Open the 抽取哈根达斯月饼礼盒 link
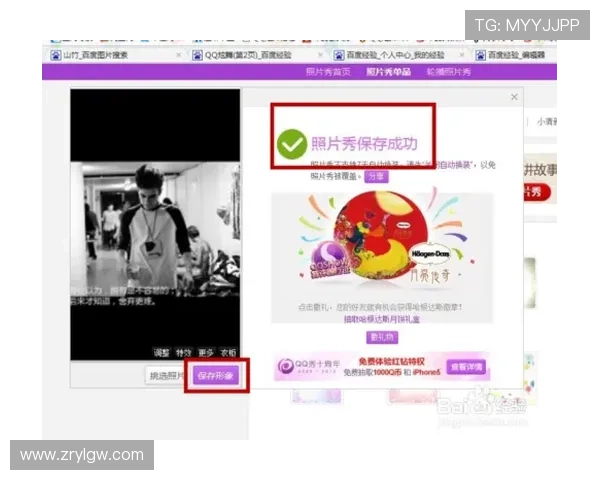This screenshot has width=600, height=480. 381,319
